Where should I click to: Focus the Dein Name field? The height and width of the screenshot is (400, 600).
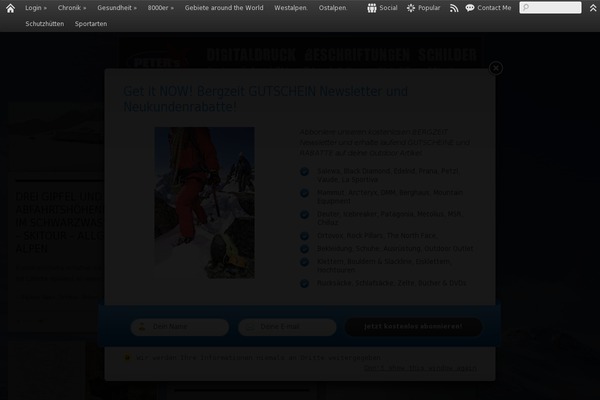click(x=180, y=327)
